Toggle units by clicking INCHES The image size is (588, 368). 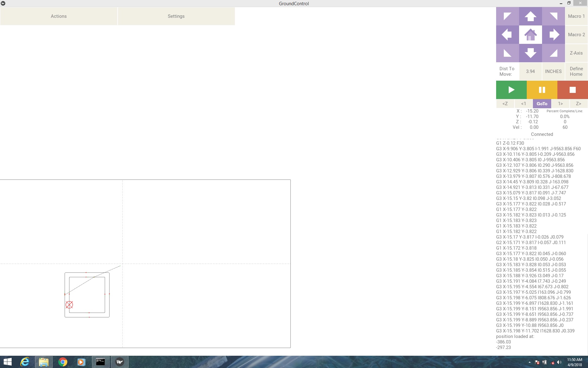553,71
